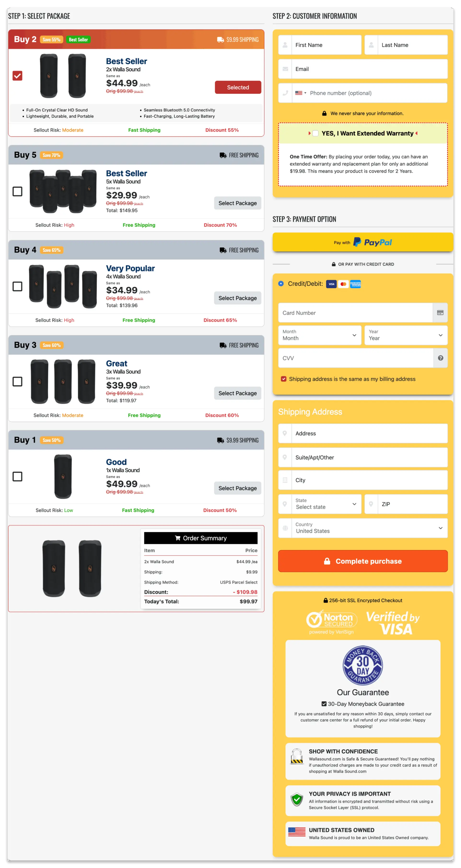The height and width of the screenshot is (868, 461).
Task: Click the Selected button on Buy 2
Action: coord(238,87)
